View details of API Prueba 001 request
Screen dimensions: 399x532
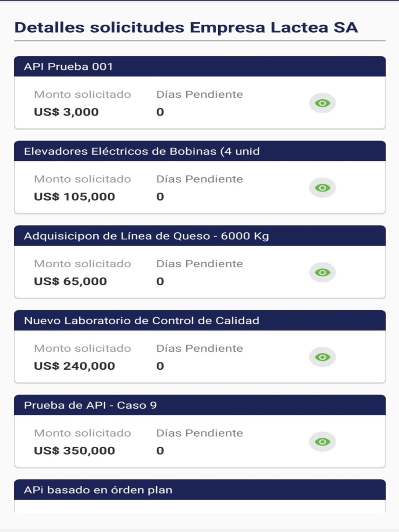(x=322, y=103)
